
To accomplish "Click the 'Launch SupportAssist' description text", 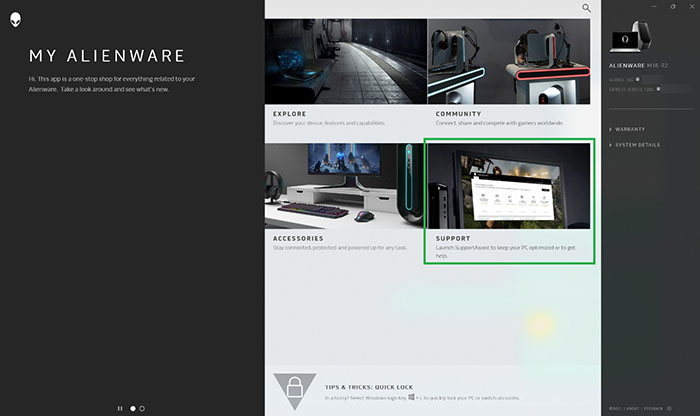I will [x=505, y=251].
